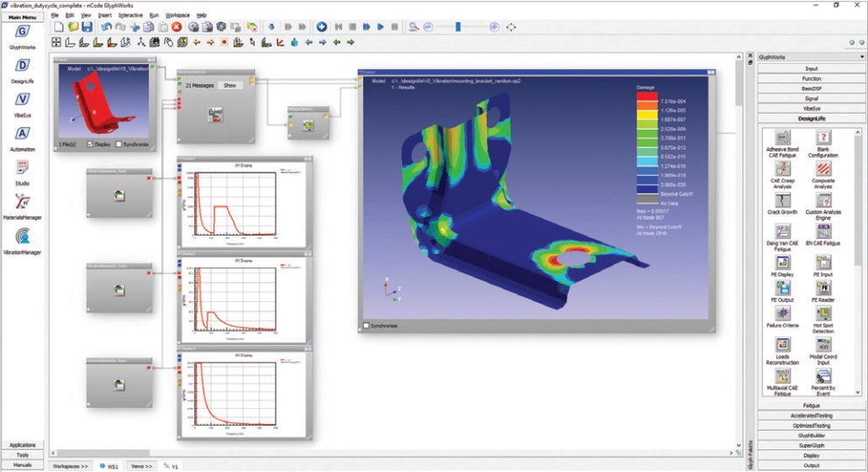Open the File menu
The width and height of the screenshot is (868, 472).
tap(54, 15)
